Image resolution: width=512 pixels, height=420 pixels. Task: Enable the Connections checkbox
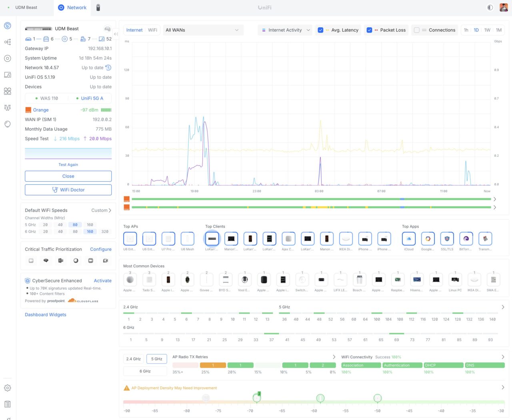[416, 30]
